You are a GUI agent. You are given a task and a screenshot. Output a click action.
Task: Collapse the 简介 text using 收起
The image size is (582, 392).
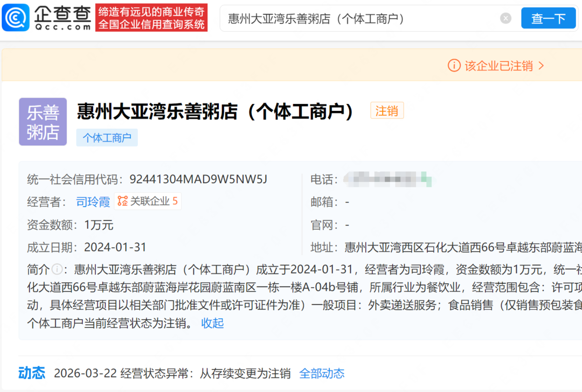[x=212, y=323]
